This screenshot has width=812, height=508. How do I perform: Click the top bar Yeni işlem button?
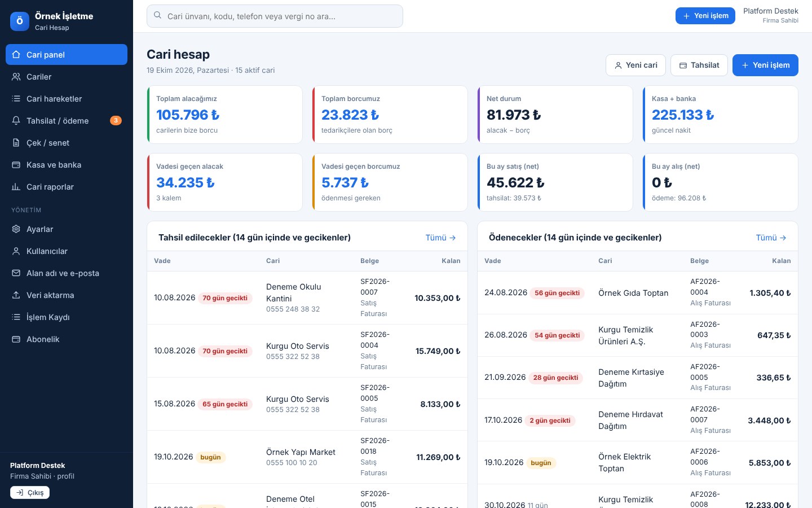click(705, 16)
